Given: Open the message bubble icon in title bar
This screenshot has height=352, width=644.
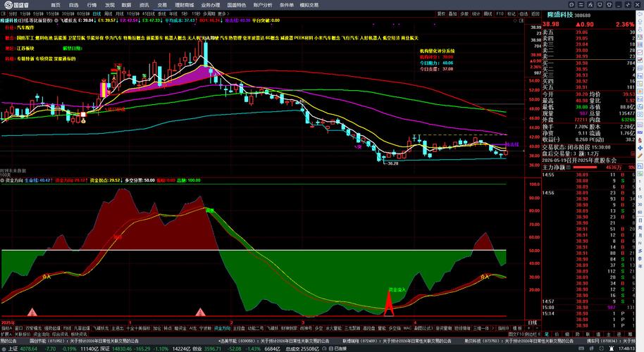Looking at the screenshot, I should pos(571,4).
